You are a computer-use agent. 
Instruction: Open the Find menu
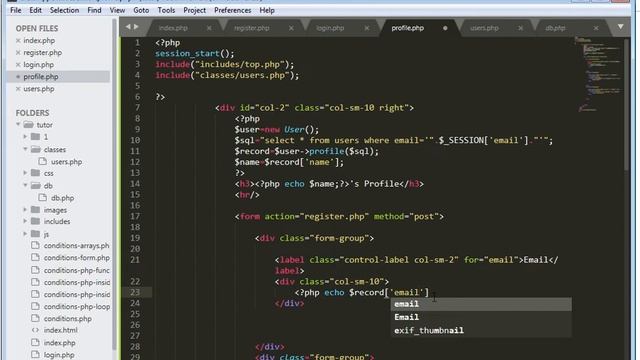click(94, 10)
